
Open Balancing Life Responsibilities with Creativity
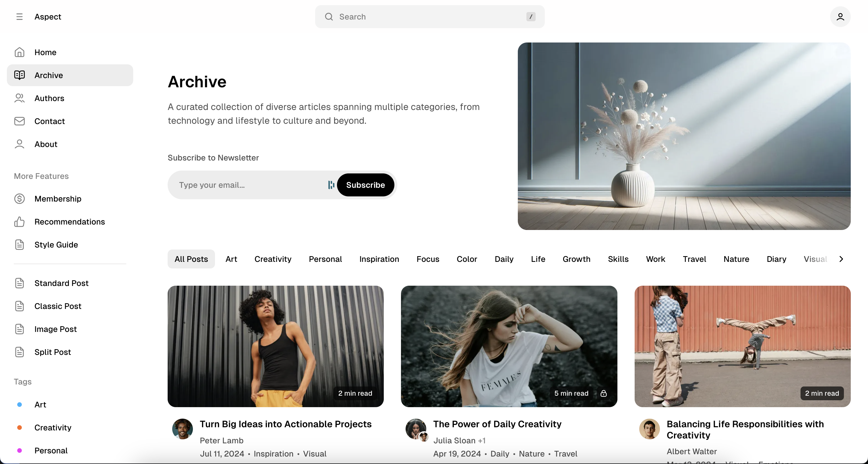(x=745, y=429)
